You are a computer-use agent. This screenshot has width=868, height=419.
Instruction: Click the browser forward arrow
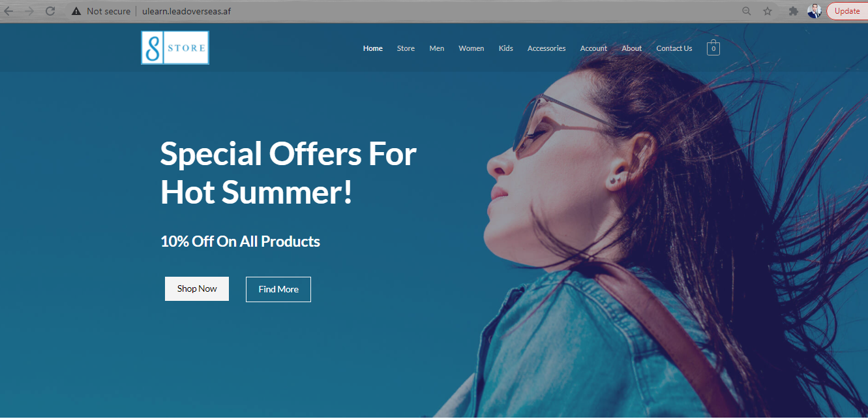pyautogui.click(x=29, y=11)
